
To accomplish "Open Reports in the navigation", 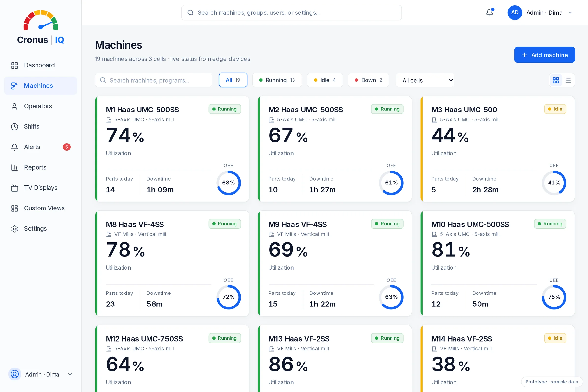I will [x=40, y=167].
